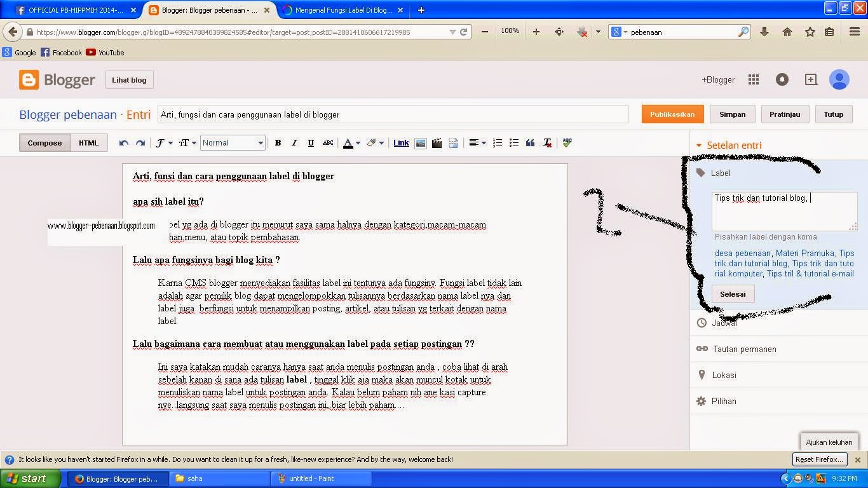The image size is (868, 488).
Task: Run the spellcheck tool
Action: coord(567,142)
